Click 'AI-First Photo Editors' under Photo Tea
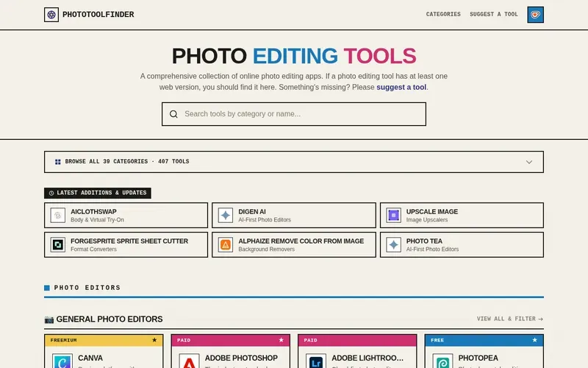The image size is (588, 368). (432, 250)
